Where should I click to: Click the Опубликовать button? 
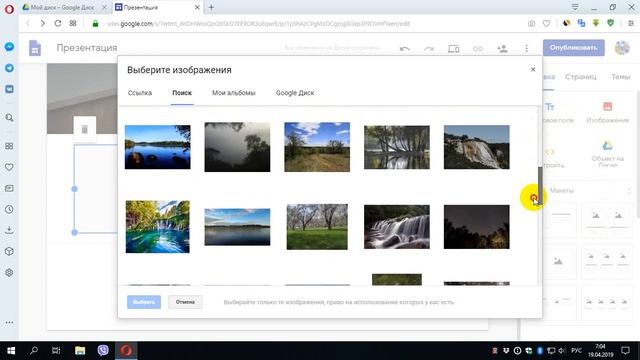tap(573, 48)
